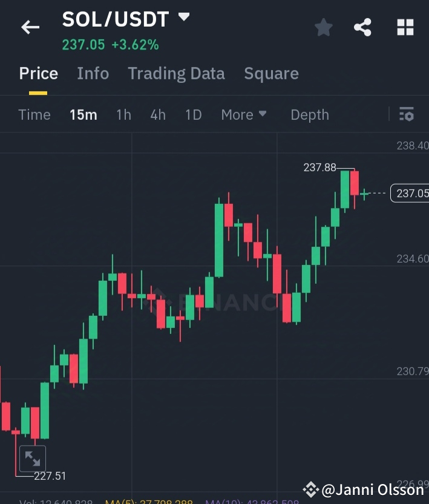Select the Price tab
The height and width of the screenshot is (504, 429).
click(x=38, y=73)
